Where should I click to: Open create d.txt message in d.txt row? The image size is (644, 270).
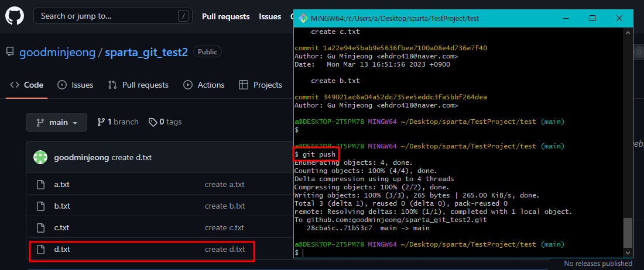(x=225, y=249)
